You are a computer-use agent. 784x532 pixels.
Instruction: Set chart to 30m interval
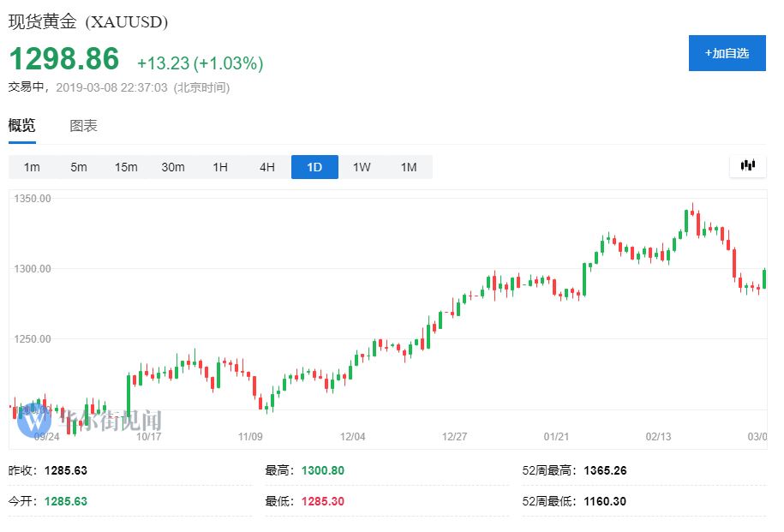pos(173,167)
